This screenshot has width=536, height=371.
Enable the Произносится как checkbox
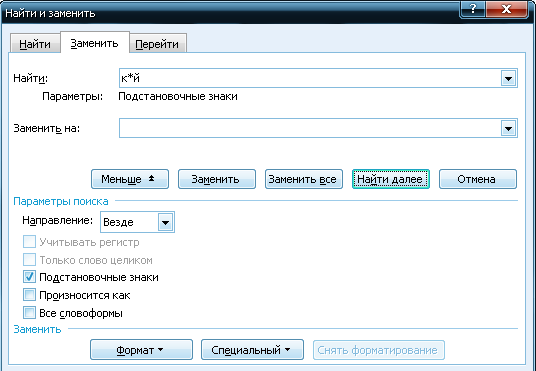(29, 295)
